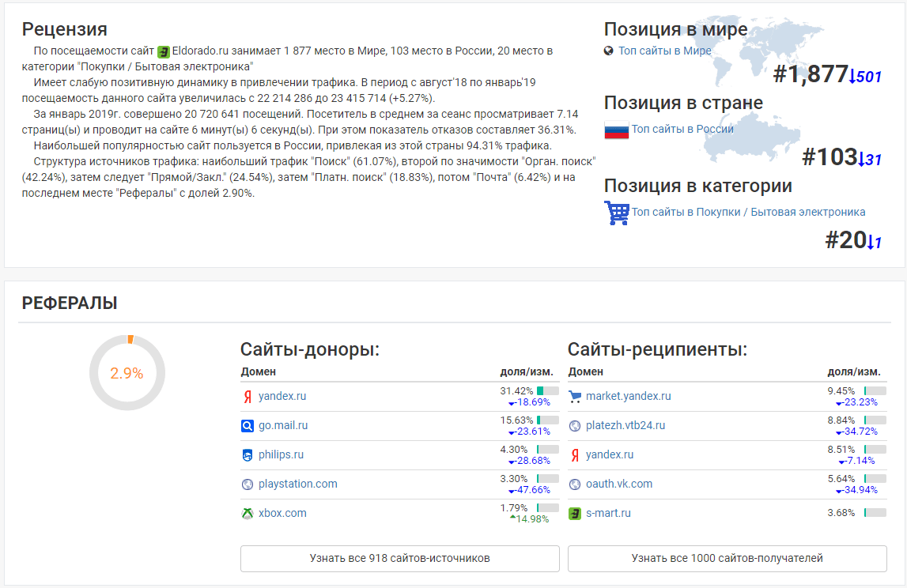Click the -34.72% change for platezh.vtb24.ru

tap(856, 432)
